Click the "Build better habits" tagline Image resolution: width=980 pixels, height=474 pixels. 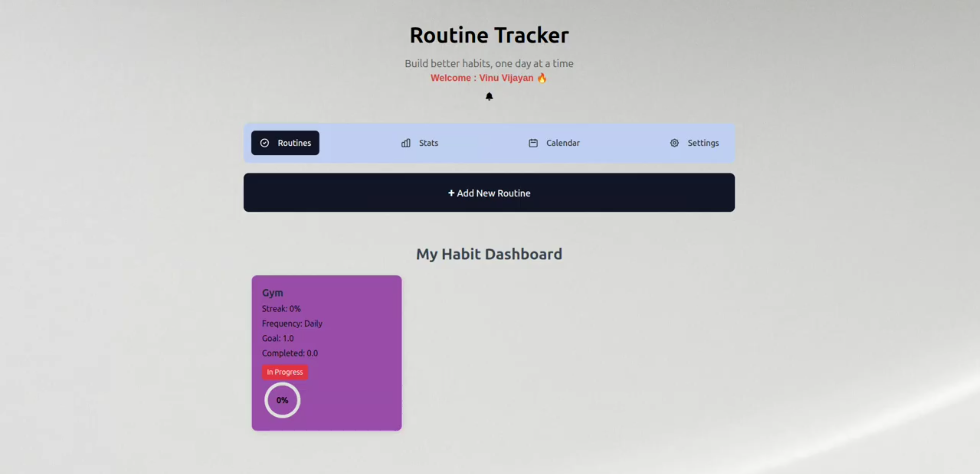pyautogui.click(x=489, y=63)
